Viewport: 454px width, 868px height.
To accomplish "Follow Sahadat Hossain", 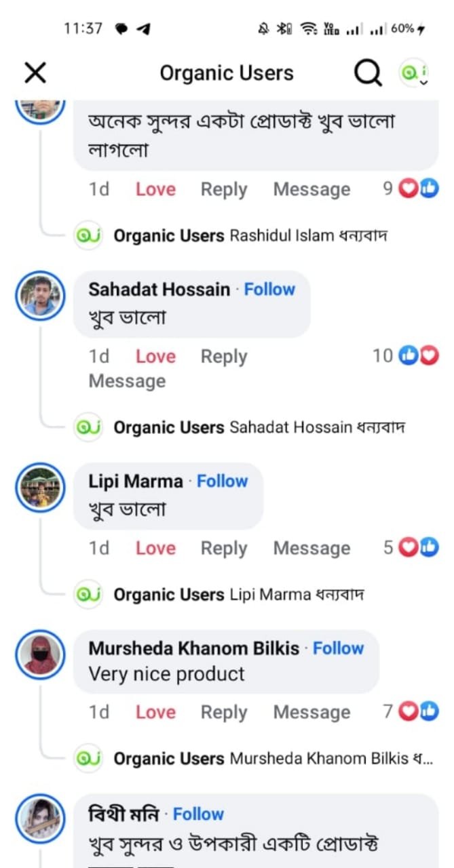I will [x=269, y=290].
